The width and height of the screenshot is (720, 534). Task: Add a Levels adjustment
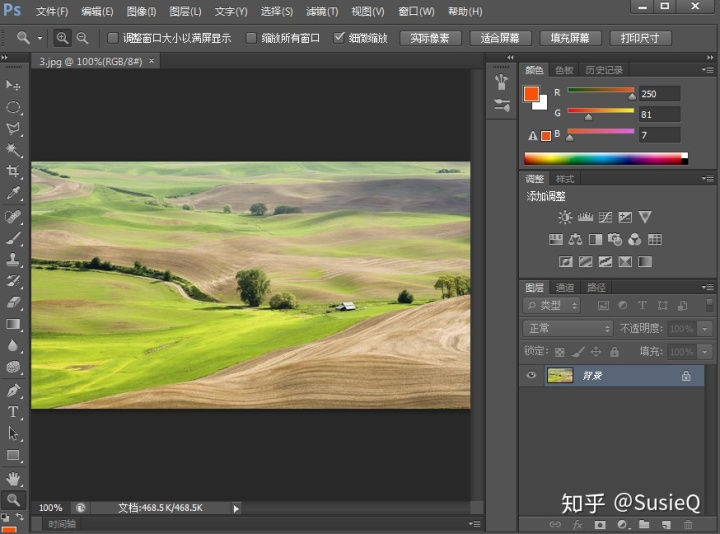[585, 217]
